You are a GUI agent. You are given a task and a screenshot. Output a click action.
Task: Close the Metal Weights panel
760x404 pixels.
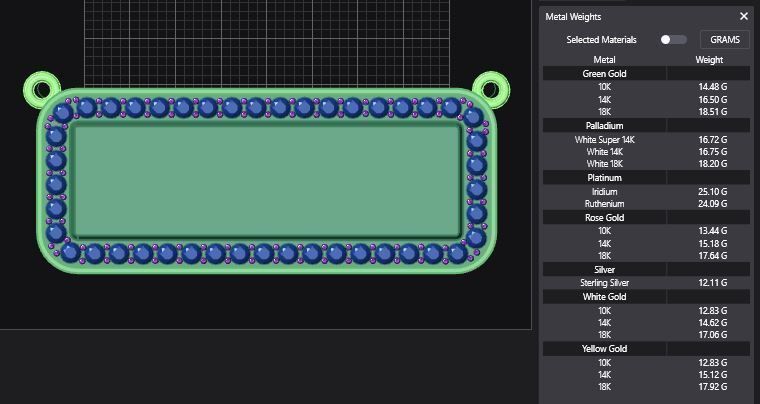point(744,16)
